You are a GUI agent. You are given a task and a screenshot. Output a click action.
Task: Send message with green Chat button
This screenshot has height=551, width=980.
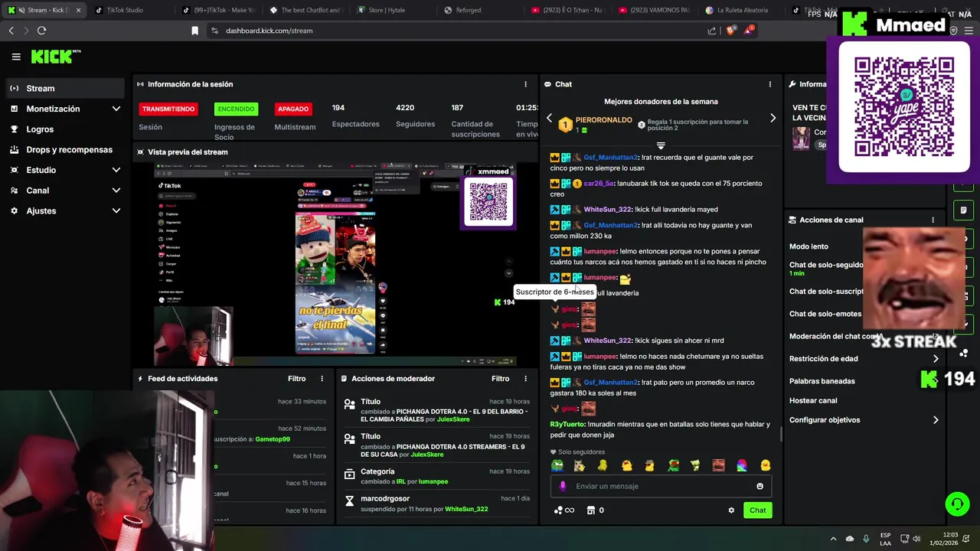757,510
